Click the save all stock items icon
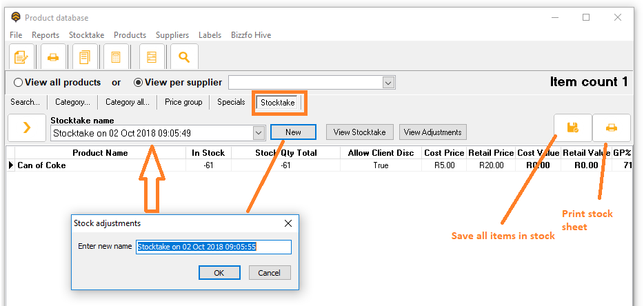644x306 pixels. (x=572, y=127)
